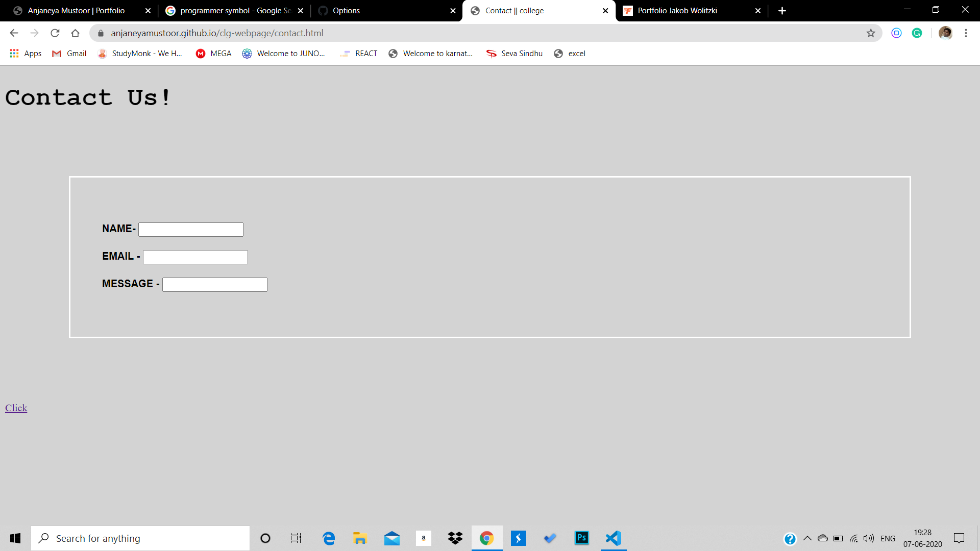Open Visual Studio Code from taskbar
The image size is (980, 551).
pos(614,538)
